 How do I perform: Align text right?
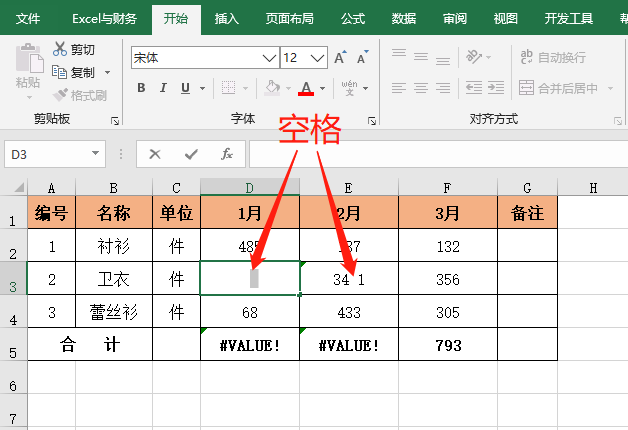(x=443, y=88)
